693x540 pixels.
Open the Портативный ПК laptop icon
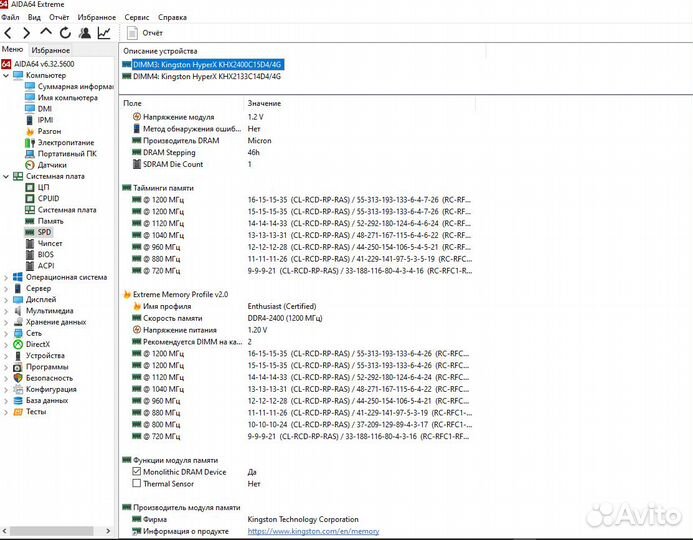click(x=30, y=154)
